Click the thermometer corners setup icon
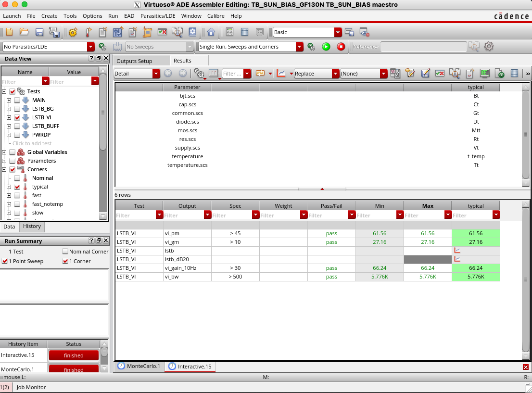532x393 pixels. pos(88,32)
